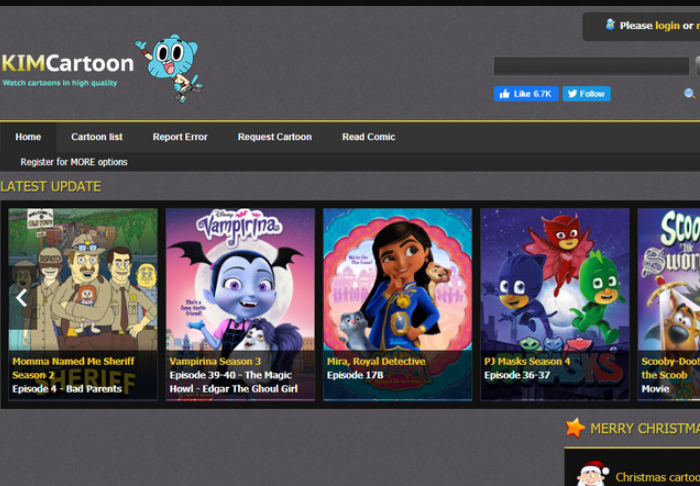The width and height of the screenshot is (700, 486).
Task: Click Register for MORE options link
Action: click(74, 162)
